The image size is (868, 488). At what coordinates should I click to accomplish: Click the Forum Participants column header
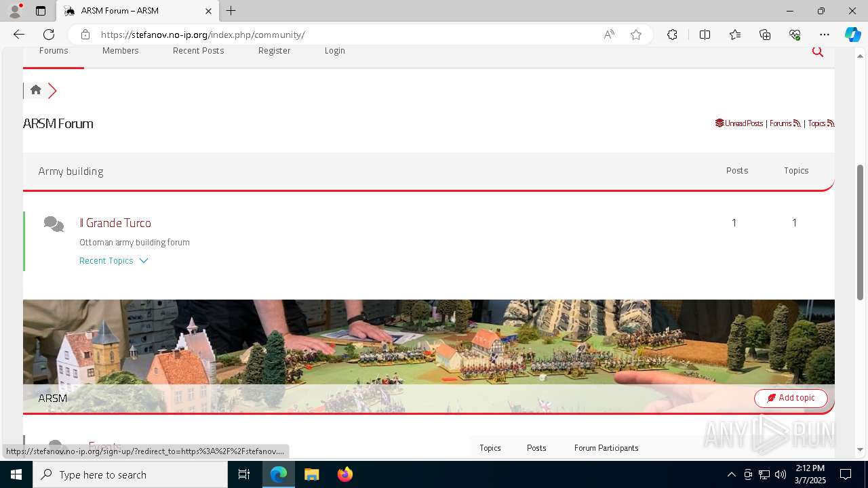[x=606, y=448]
